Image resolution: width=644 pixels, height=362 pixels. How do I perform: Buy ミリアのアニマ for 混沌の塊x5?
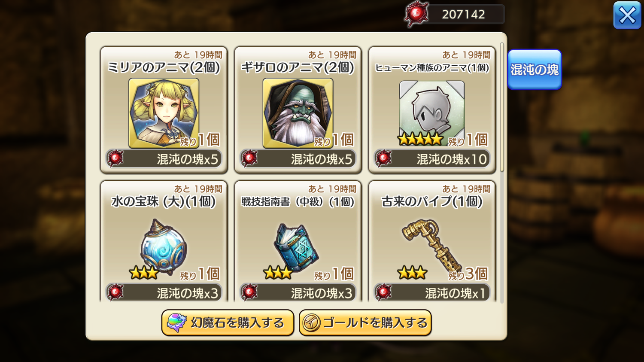tap(164, 159)
